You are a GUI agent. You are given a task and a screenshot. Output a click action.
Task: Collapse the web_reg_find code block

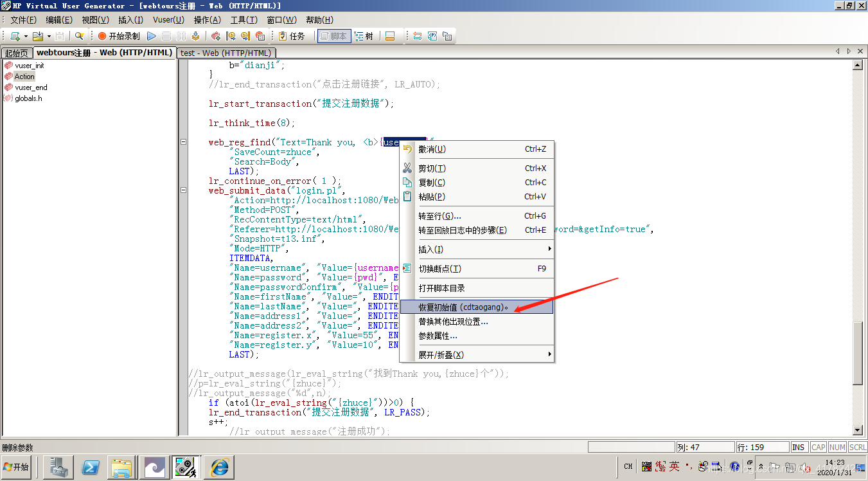tap(184, 142)
